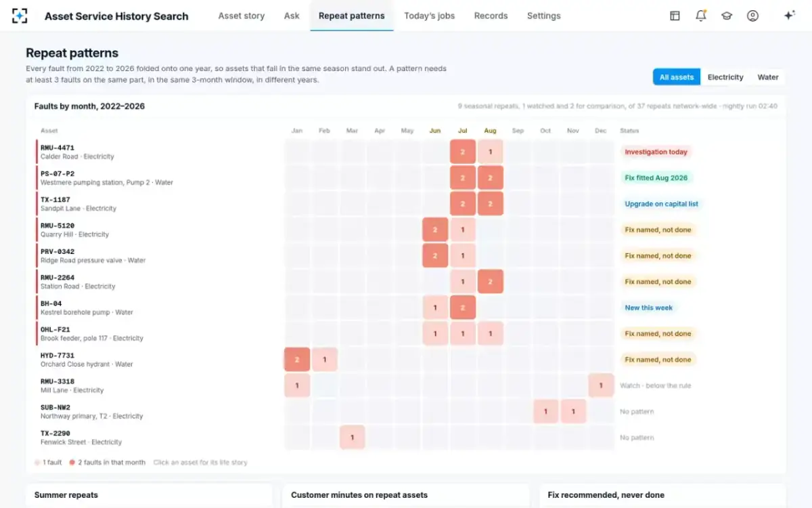This screenshot has width=812, height=508.
Task: Click Customer minutes on repeat assets heading
Action: coord(359,495)
